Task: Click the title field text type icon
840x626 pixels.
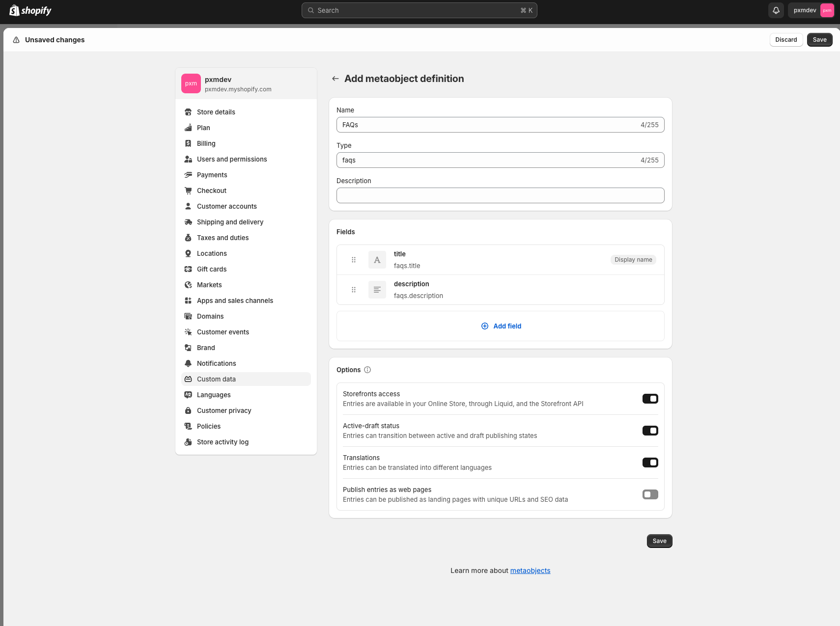Action: coord(377,260)
